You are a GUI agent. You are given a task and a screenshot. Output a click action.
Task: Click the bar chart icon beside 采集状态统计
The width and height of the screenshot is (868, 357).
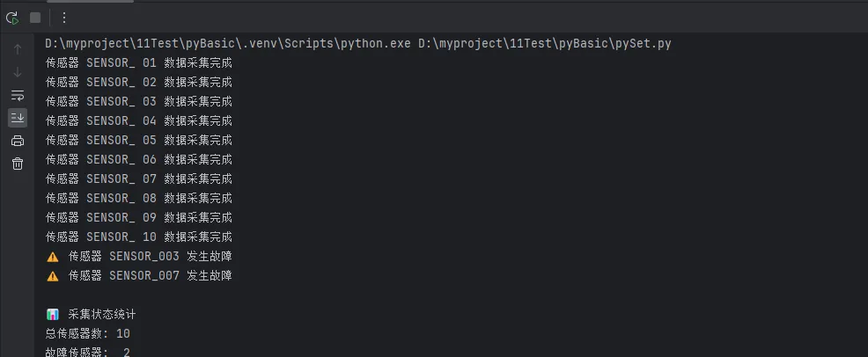pos(53,315)
